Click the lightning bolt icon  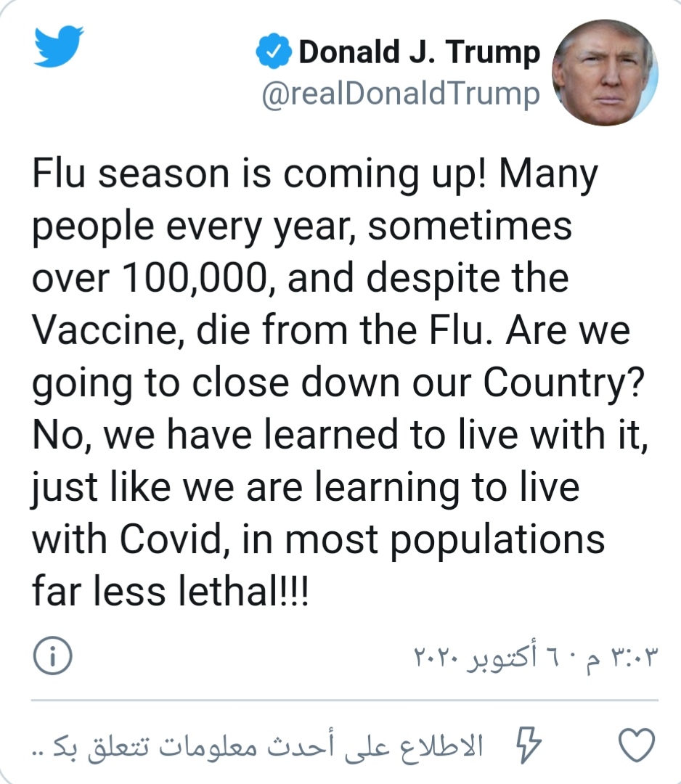coord(529,745)
